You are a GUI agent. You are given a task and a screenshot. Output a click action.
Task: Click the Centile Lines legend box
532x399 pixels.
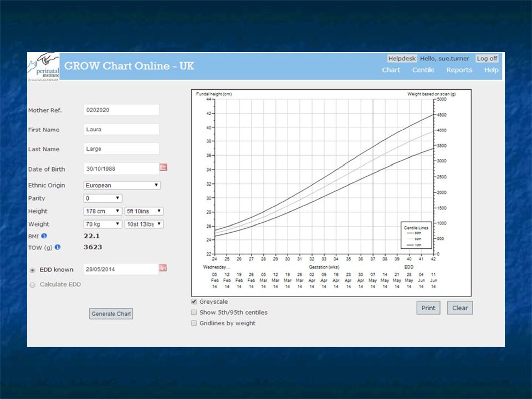coord(416,236)
